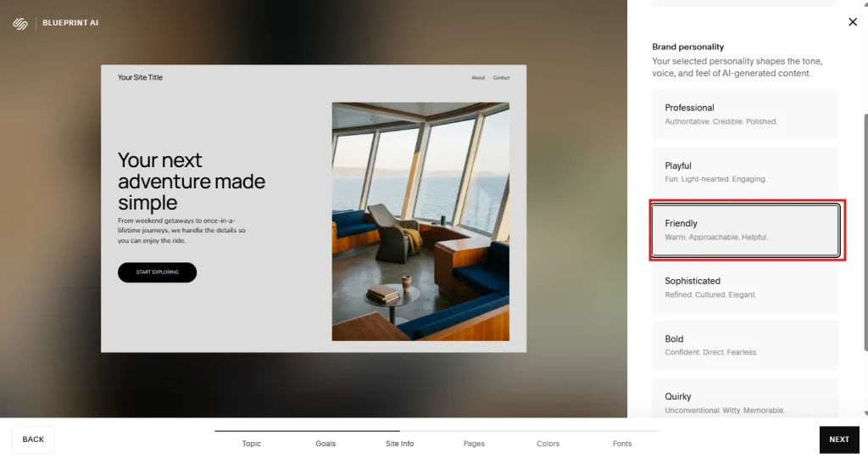
Task: Click the 'Your next adventure made simple' headline
Action: (192, 182)
